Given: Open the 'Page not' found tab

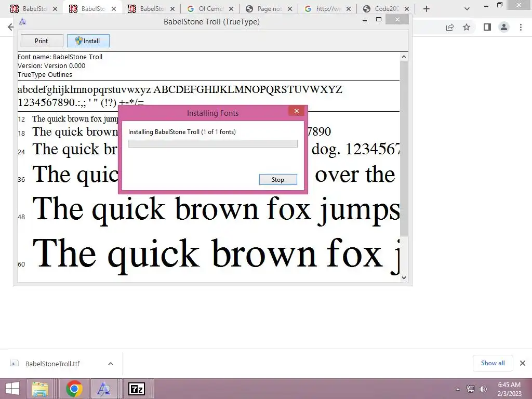Looking at the screenshot, I should 269,9.
